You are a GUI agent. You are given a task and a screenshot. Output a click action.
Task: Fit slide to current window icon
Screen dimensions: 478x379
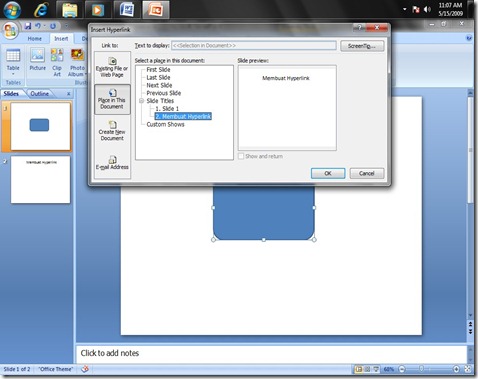pyautogui.click(x=468, y=369)
